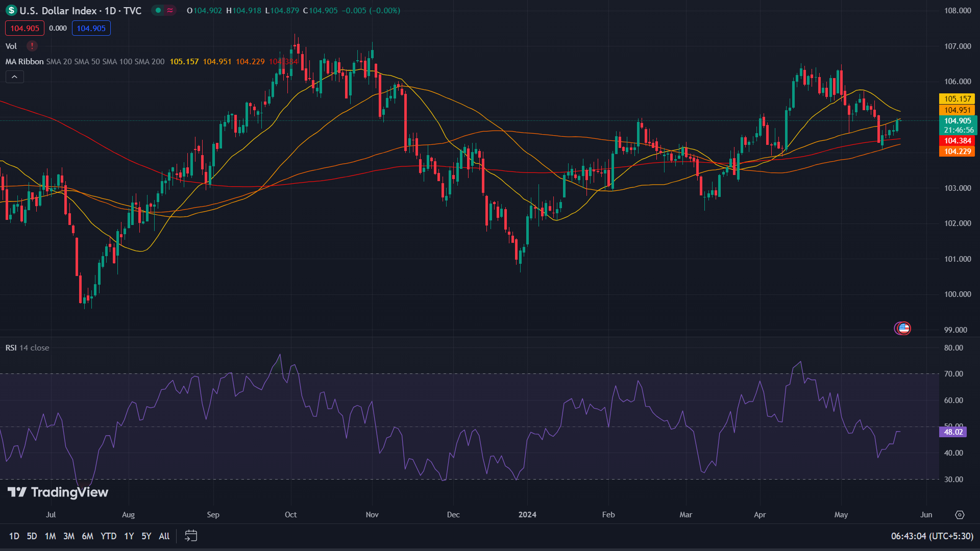The image size is (980, 551).
Task: Click the 70.00 RSI scale label
Action: point(953,374)
